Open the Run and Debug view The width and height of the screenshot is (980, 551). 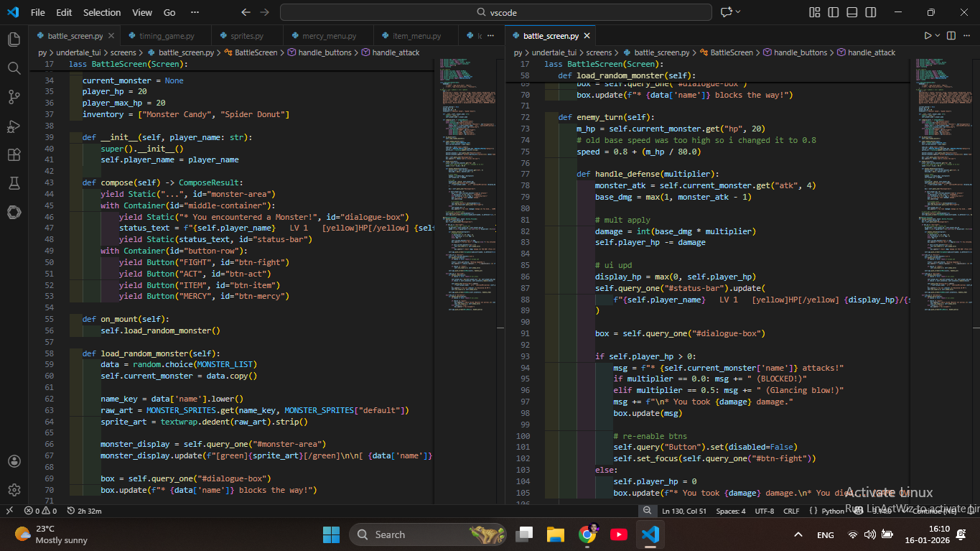[14, 126]
